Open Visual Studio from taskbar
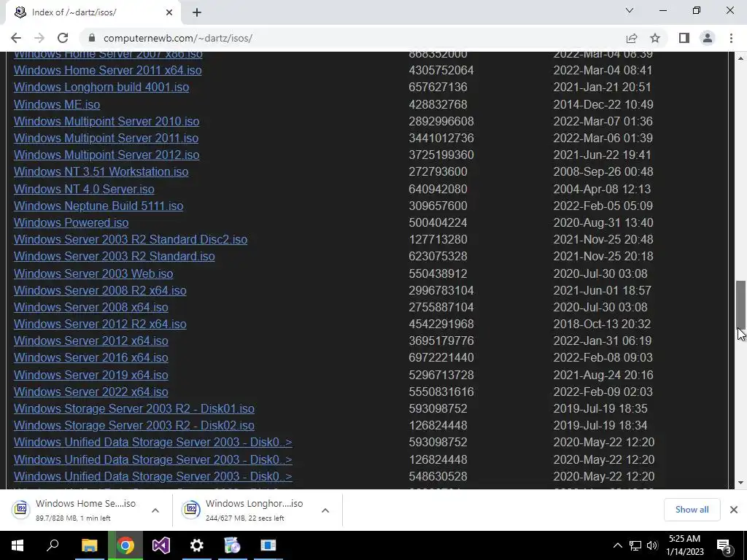 tap(161, 545)
